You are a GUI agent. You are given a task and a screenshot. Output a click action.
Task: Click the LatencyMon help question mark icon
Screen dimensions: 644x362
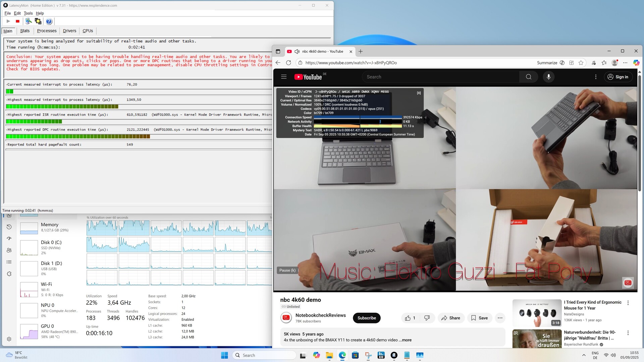(x=49, y=21)
